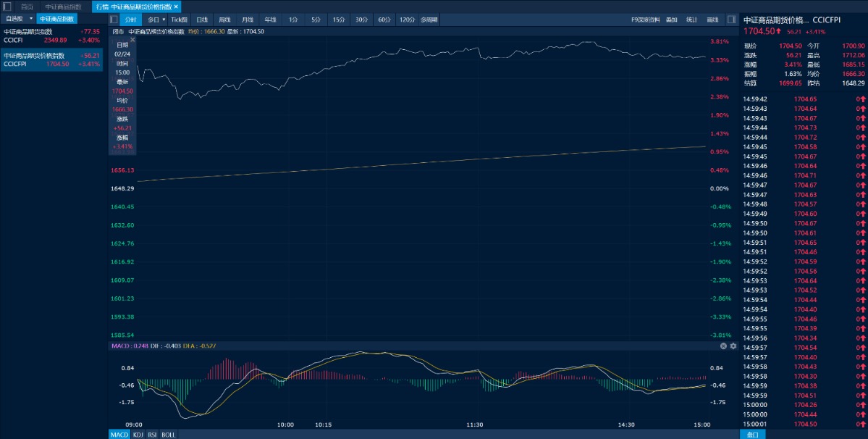Viewport: 868px width, 439px height.
Task: Click the 最高 1712.06 value
Action: pyautogui.click(x=853, y=55)
